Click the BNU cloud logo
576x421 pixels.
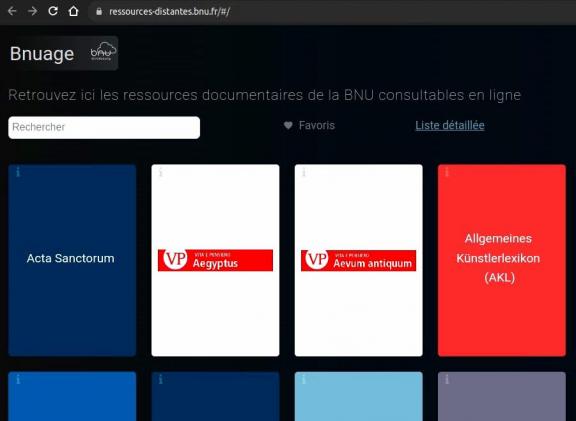pos(103,51)
